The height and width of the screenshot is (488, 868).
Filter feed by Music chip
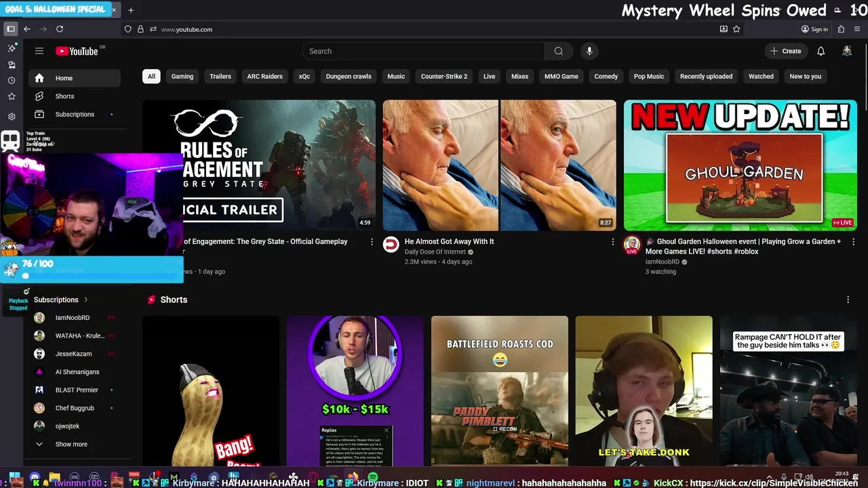[x=396, y=77]
